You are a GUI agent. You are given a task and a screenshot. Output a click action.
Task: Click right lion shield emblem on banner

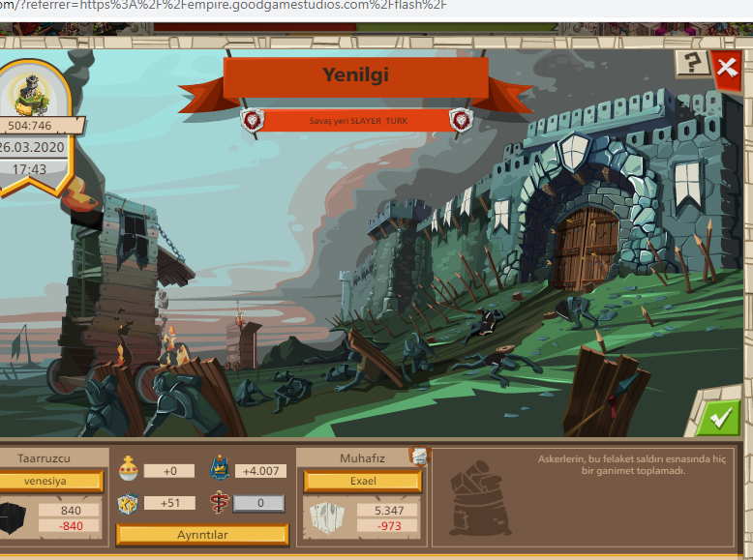coord(461,120)
